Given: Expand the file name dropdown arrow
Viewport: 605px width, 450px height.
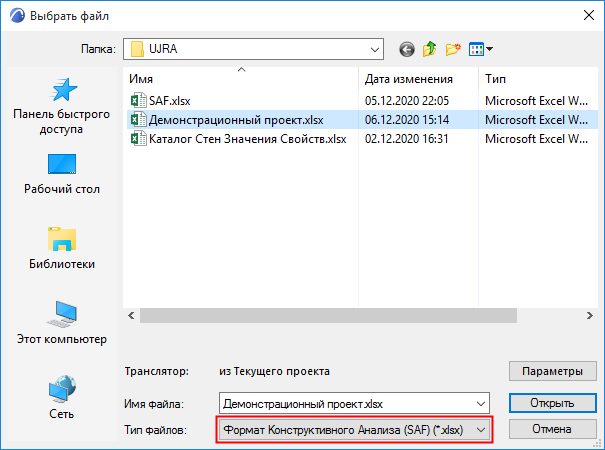Looking at the screenshot, I should (483, 404).
